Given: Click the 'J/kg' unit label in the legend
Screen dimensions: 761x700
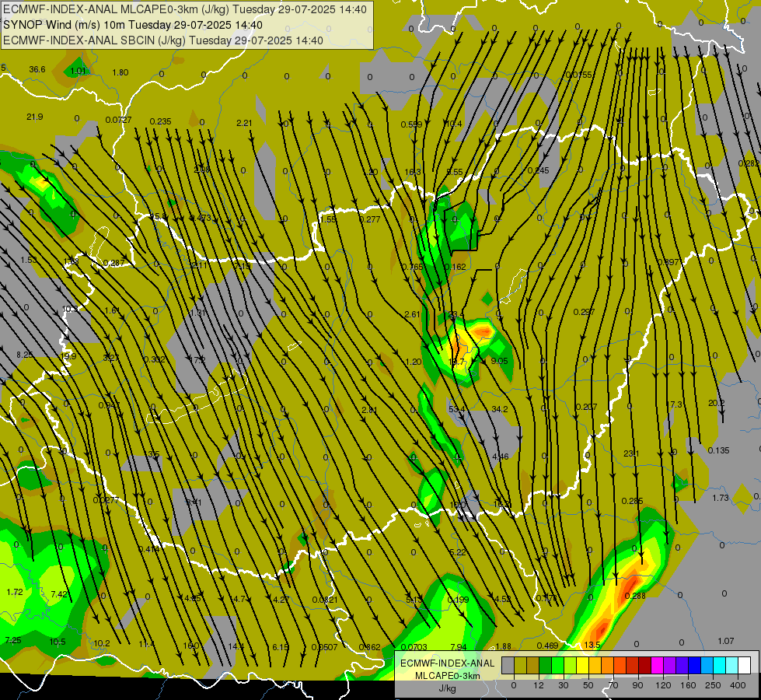Looking at the screenshot, I should (448, 688).
